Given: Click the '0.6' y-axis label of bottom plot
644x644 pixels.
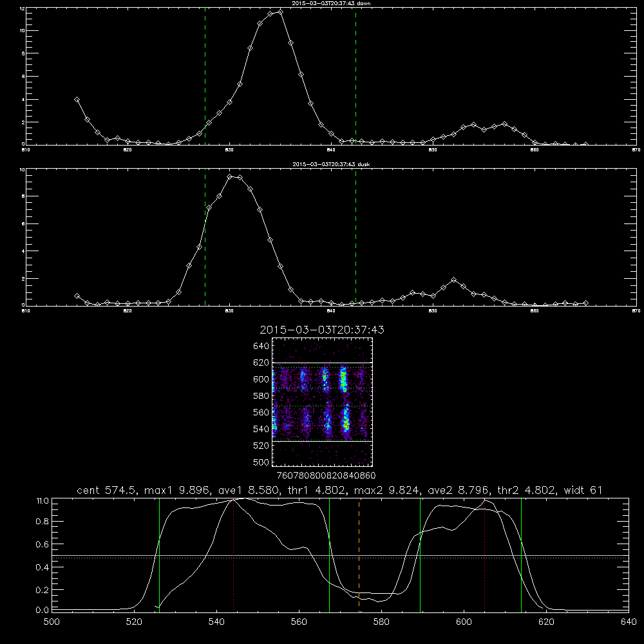Looking at the screenshot, I should pos(43,544).
